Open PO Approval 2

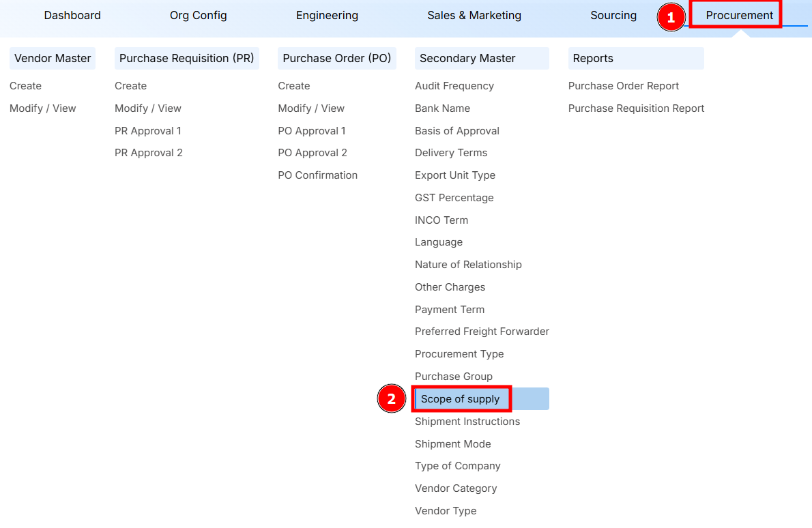tap(312, 153)
